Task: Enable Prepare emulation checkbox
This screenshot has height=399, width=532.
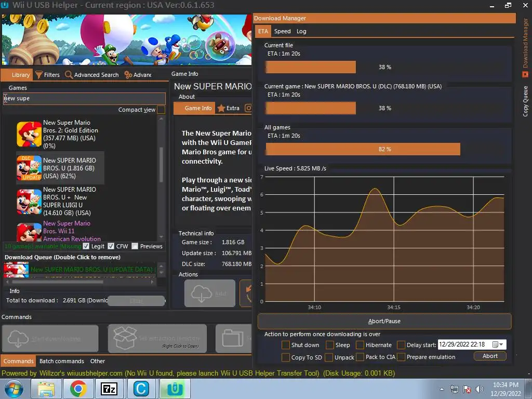Action: 401,357
